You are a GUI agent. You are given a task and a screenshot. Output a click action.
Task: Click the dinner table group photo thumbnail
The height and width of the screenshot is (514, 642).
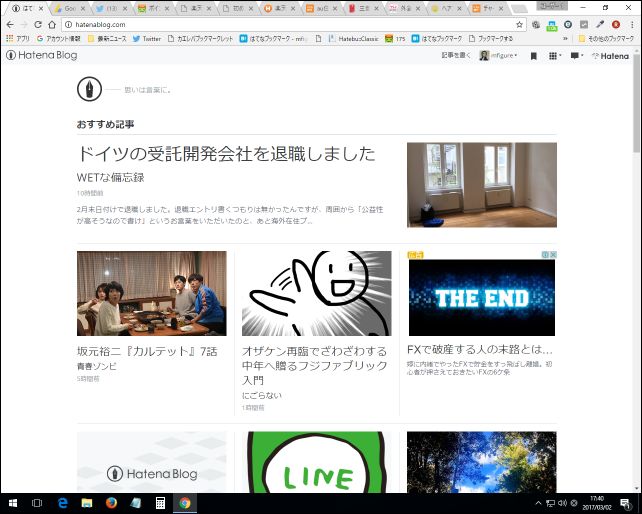point(151,293)
